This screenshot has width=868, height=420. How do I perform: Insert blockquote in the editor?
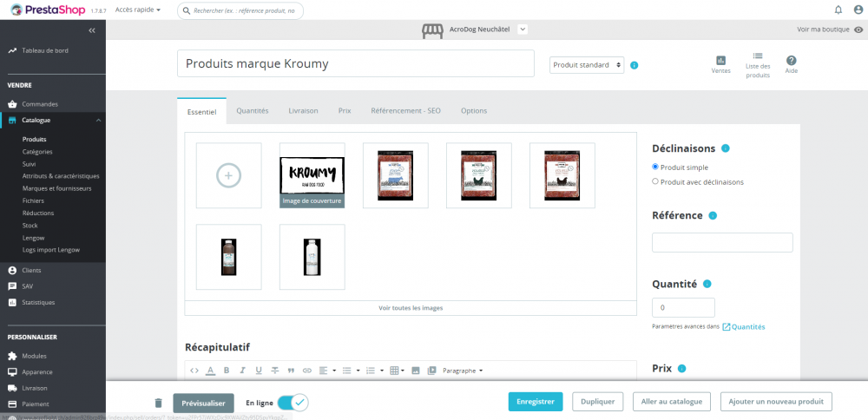coord(291,371)
